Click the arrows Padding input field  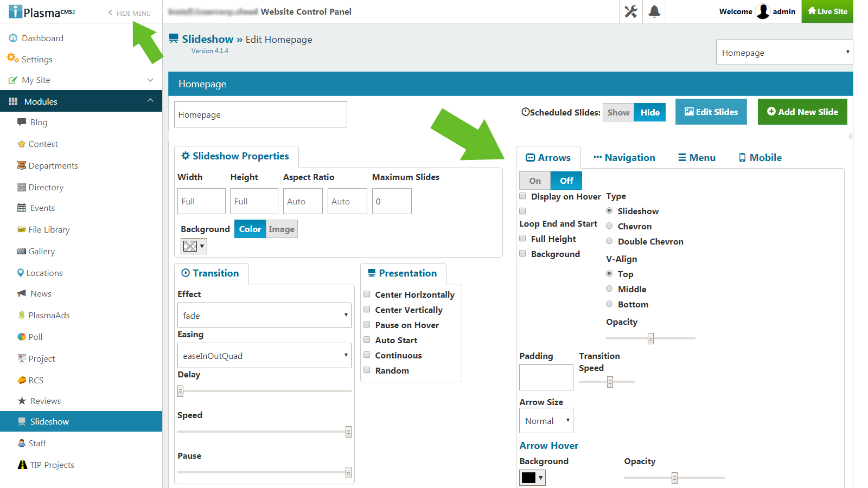(x=546, y=377)
